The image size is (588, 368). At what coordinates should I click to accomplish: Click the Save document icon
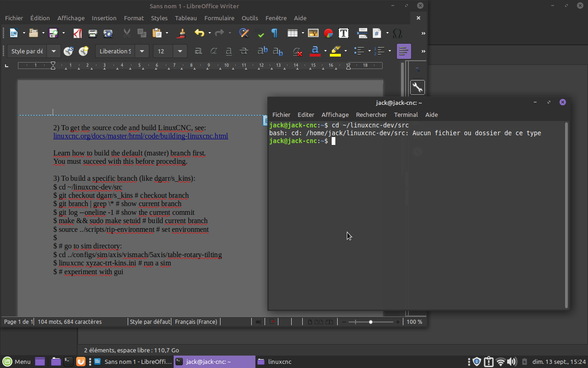coord(53,33)
